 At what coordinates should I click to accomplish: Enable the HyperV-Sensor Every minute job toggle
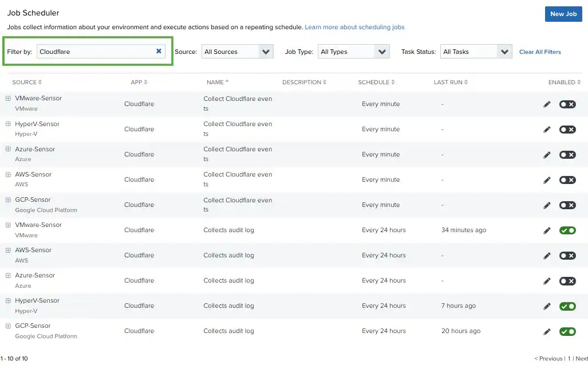[x=567, y=130]
